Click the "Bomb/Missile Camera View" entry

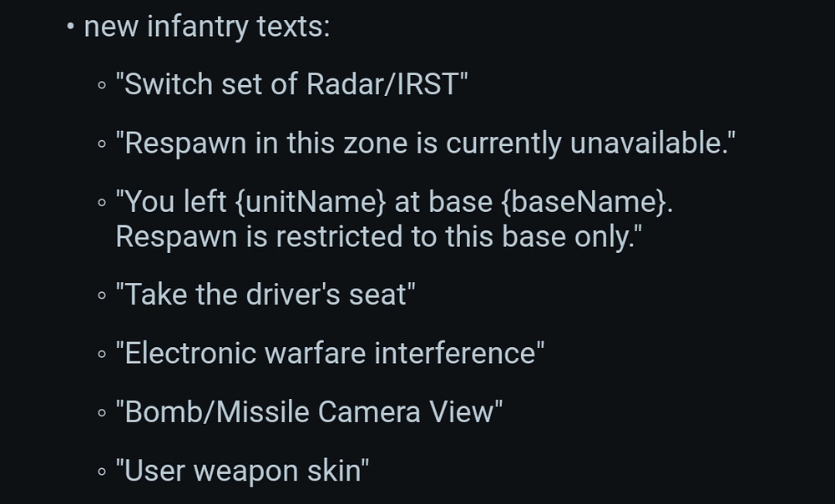pyautogui.click(x=309, y=412)
